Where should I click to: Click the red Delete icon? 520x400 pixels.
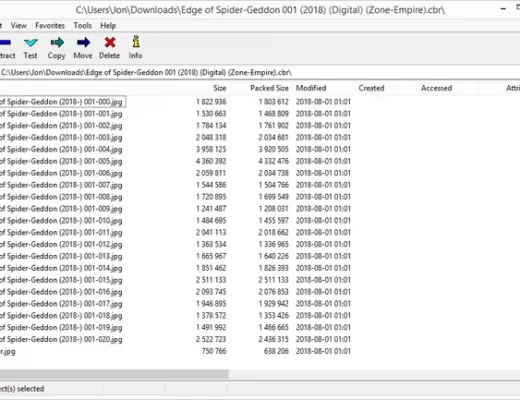pyautogui.click(x=110, y=42)
